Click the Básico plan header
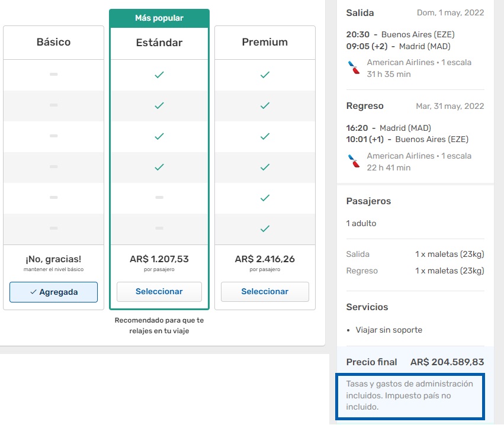This screenshot has height=425, width=504. (53, 42)
